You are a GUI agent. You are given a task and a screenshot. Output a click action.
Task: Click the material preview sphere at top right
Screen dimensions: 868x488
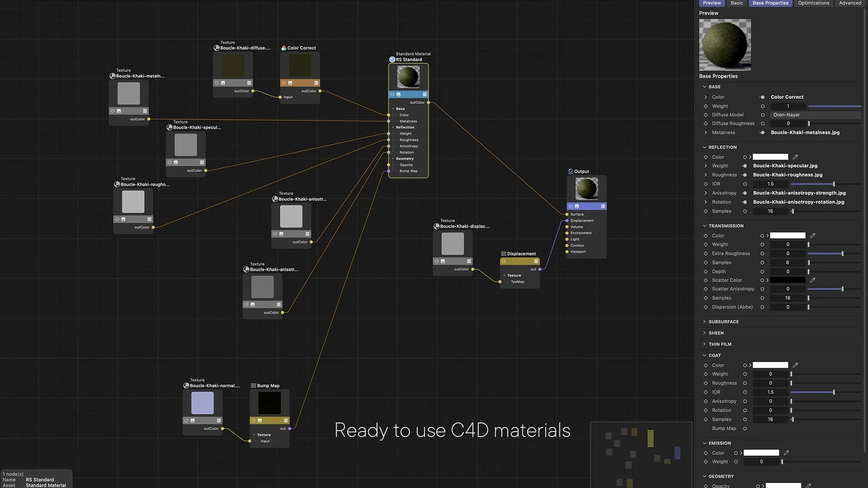pos(725,44)
